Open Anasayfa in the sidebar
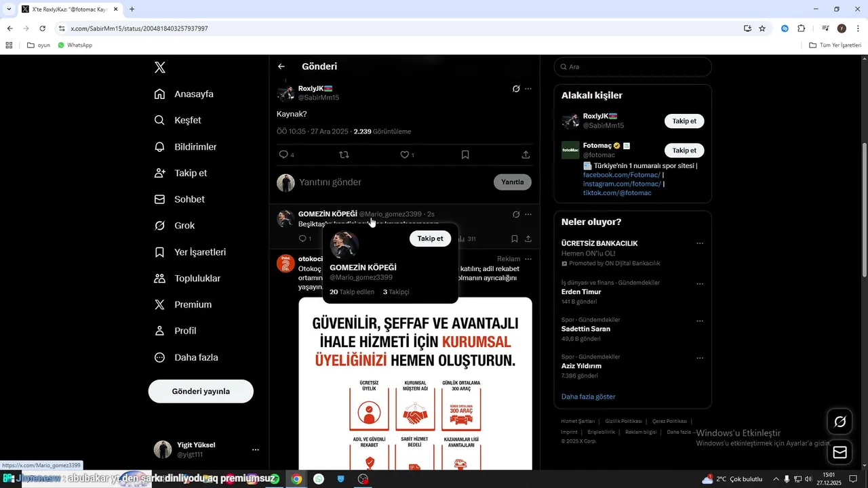868x488 pixels. tap(184, 94)
